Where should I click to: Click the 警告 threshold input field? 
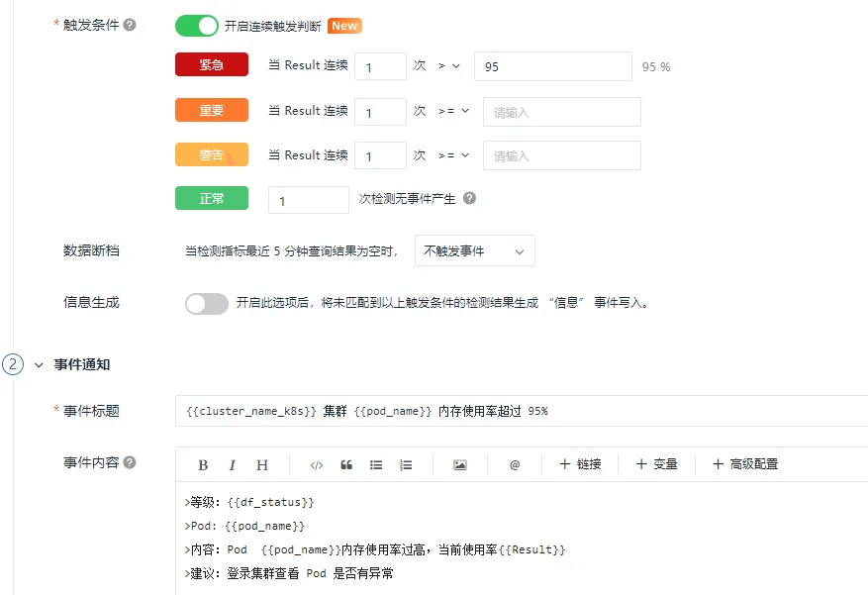(x=561, y=156)
